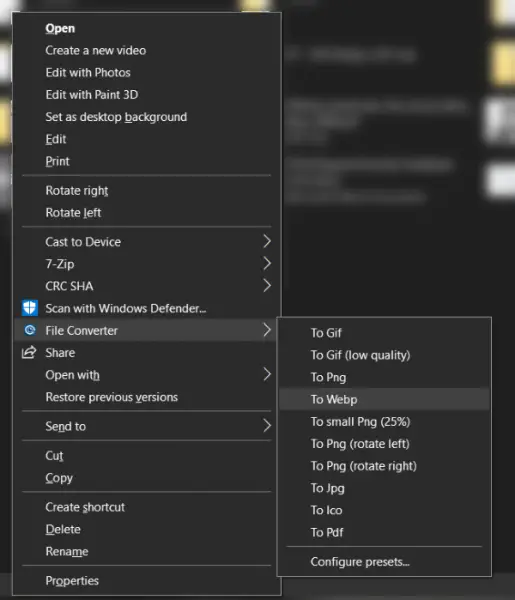Image resolution: width=515 pixels, height=600 pixels.
Task: Expand the Send to submenu arrow
Action: tap(267, 426)
